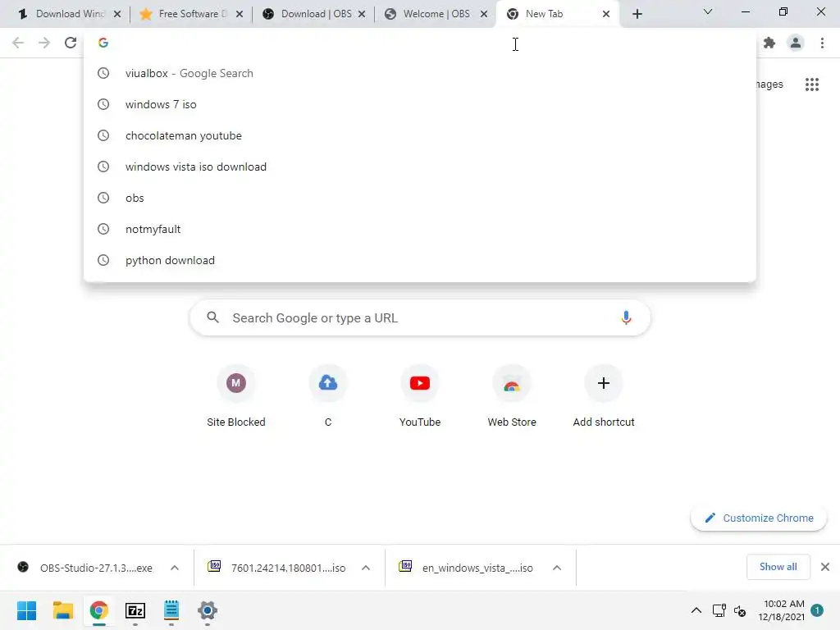840x630 pixels.
Task: Open the Settings gear taskbar icon
Action: (x=208, y=610)
